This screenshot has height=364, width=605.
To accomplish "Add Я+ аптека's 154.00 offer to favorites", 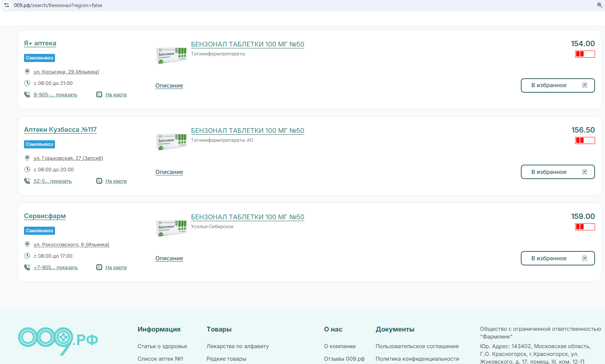I will [x=557, y=85].
